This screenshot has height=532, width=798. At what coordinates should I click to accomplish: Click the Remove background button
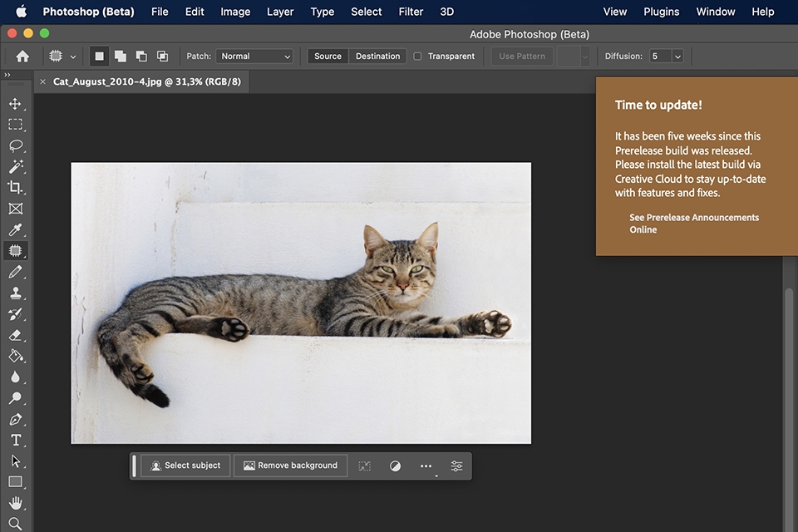pos(291,465)
